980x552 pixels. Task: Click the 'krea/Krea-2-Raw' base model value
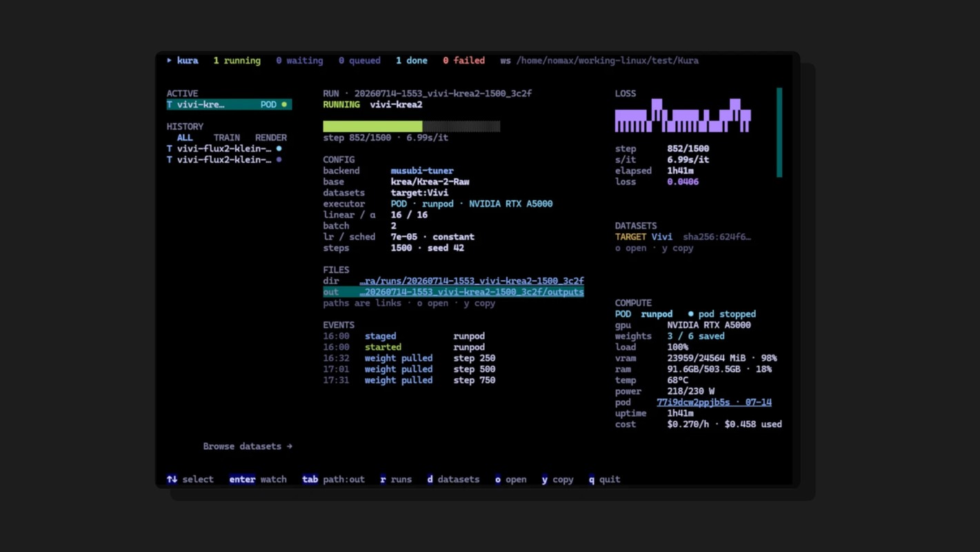[x=430, y=181]
